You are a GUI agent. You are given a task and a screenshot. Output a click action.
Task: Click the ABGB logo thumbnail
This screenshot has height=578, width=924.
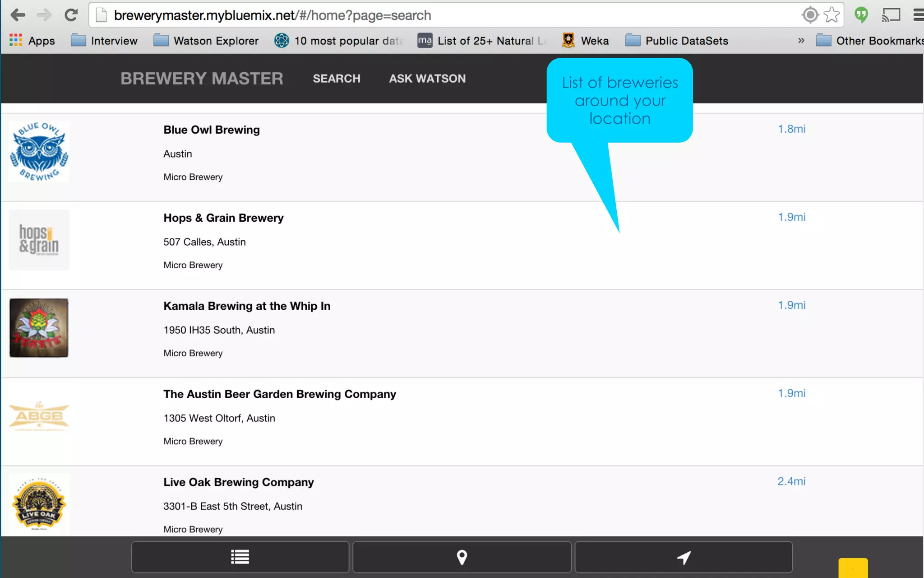tap(39, 416)
